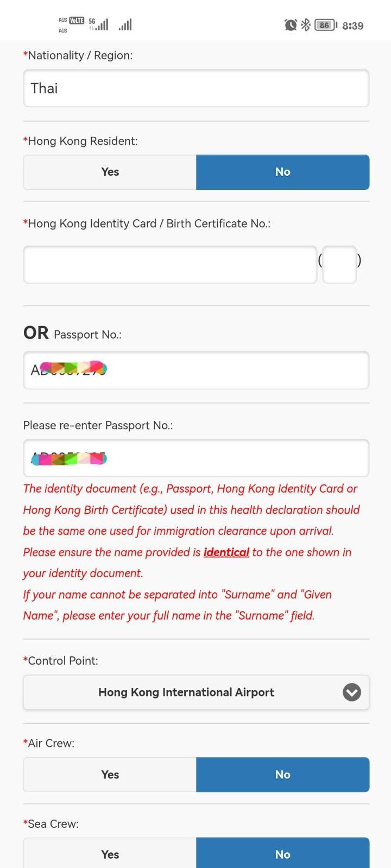Image resolution: width=391 pixels, height=868 pixels.
Task: Open the Hong Kong International Airport dropdown
Action: pos(196,692)
